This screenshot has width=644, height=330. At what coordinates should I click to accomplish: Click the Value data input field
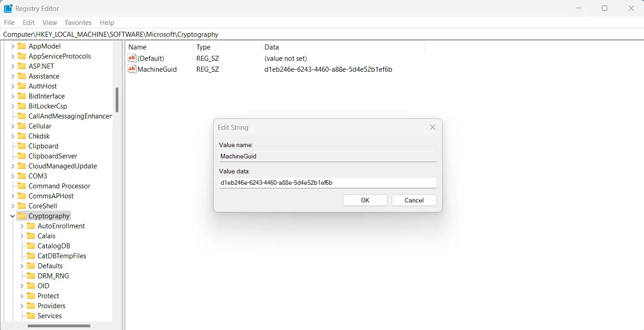327,182
